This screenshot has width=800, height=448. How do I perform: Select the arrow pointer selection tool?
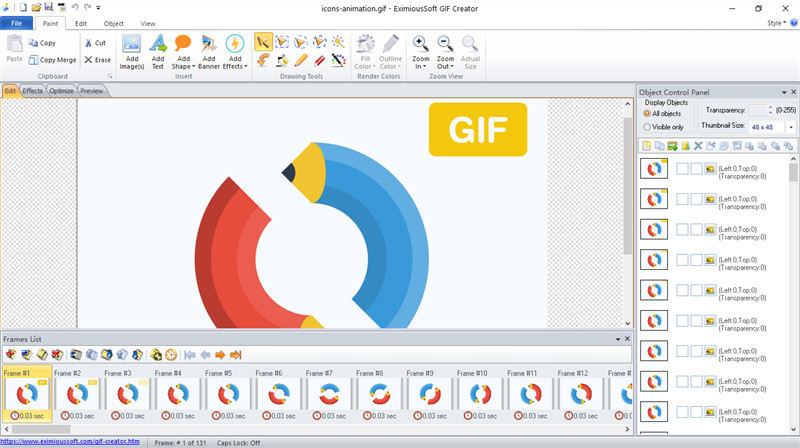pos(263,42)
